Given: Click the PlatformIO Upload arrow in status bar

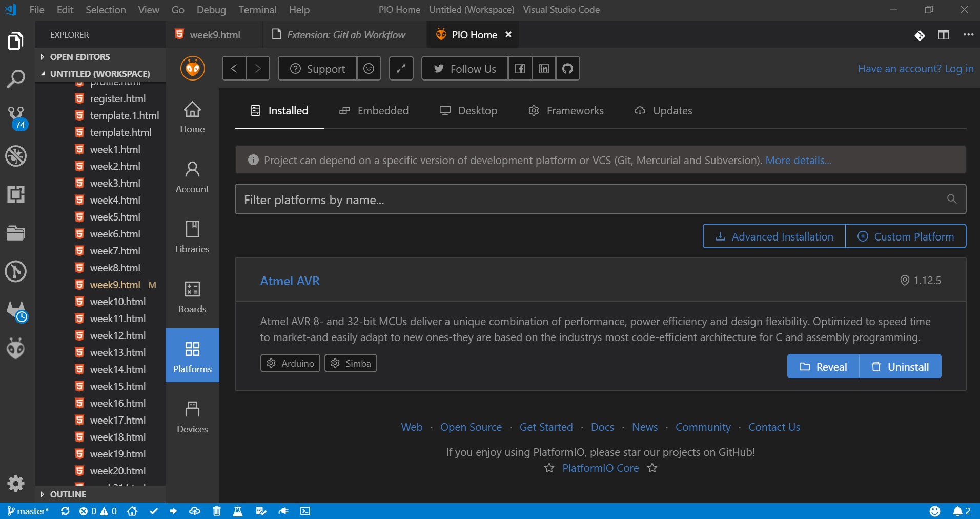Looking at the screenshot, I should coord(173,511).
